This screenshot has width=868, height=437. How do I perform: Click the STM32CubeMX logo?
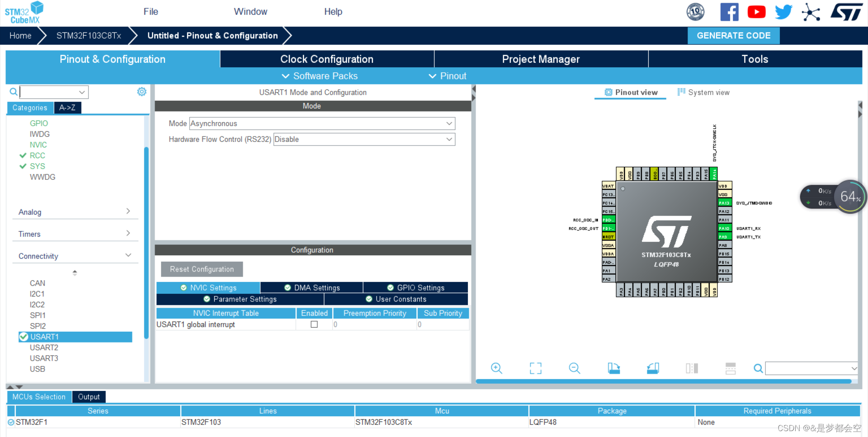tap(24, 13)
